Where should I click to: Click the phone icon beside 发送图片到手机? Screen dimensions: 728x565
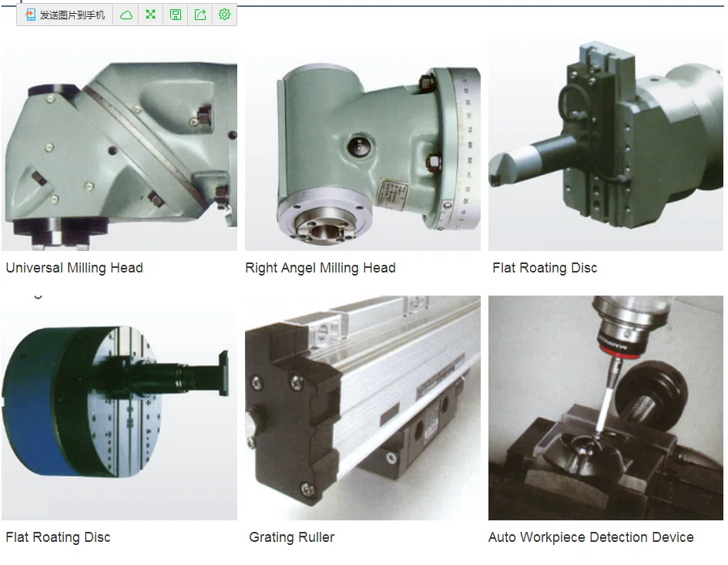coord(30,15)
